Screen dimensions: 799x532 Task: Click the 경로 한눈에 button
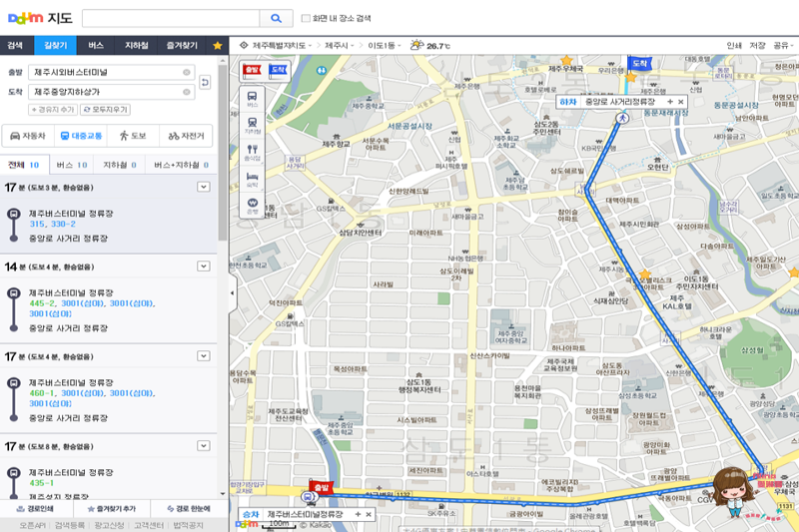coord(189,509)
